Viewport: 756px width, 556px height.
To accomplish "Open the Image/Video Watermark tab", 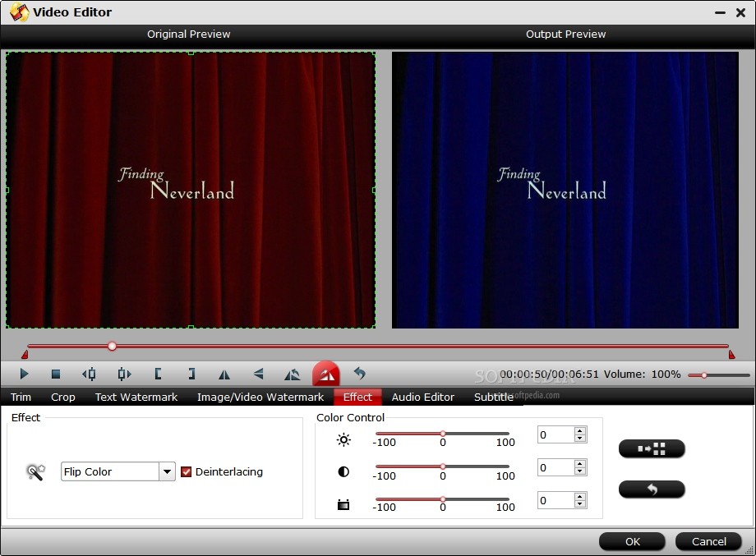I will tap(260, 397).
